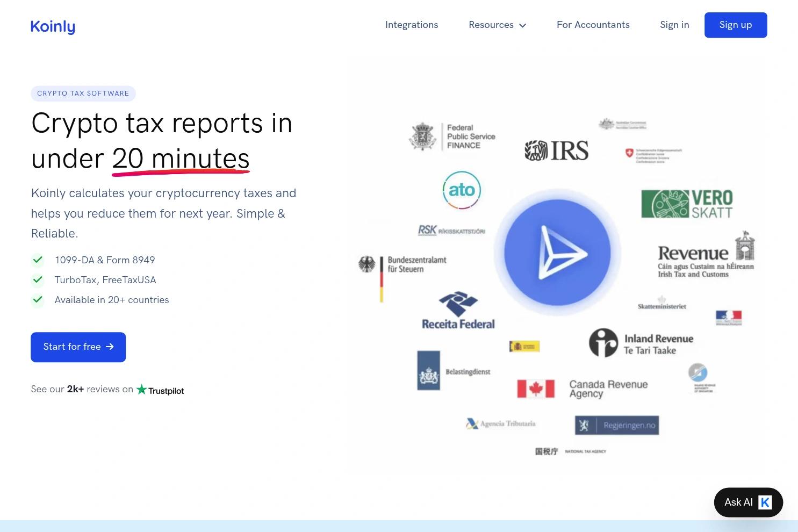The height and width of the screenshot is (532, 798).
Task: Click the Sign up button
Action: pos(736,25)
